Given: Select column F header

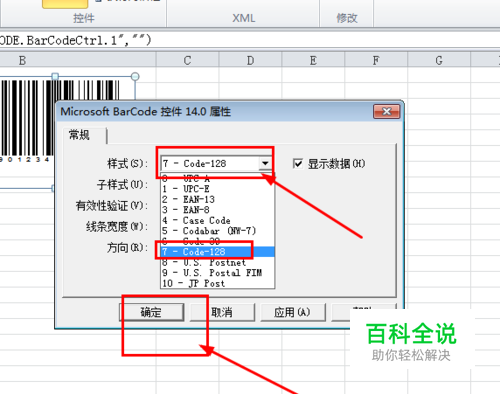Looking at the screenshot, I should click(x=376, y=61).
